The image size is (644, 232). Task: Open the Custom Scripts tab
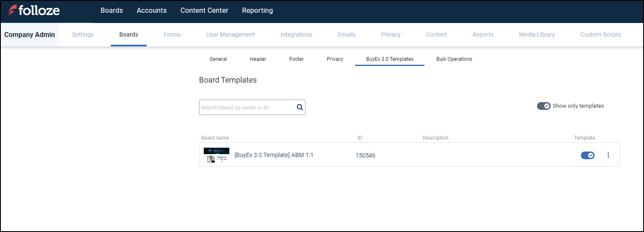(x=601, y=35)
